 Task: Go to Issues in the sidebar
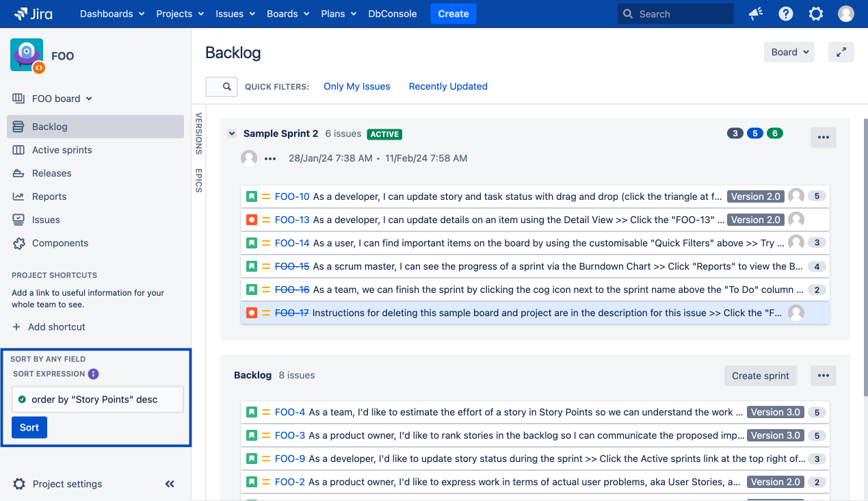[96, 220]
